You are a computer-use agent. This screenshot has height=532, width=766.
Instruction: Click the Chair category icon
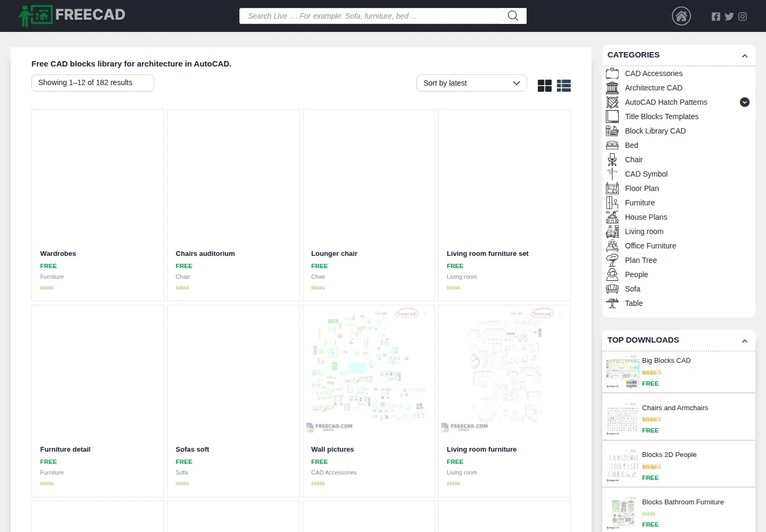tap(612, 160)
